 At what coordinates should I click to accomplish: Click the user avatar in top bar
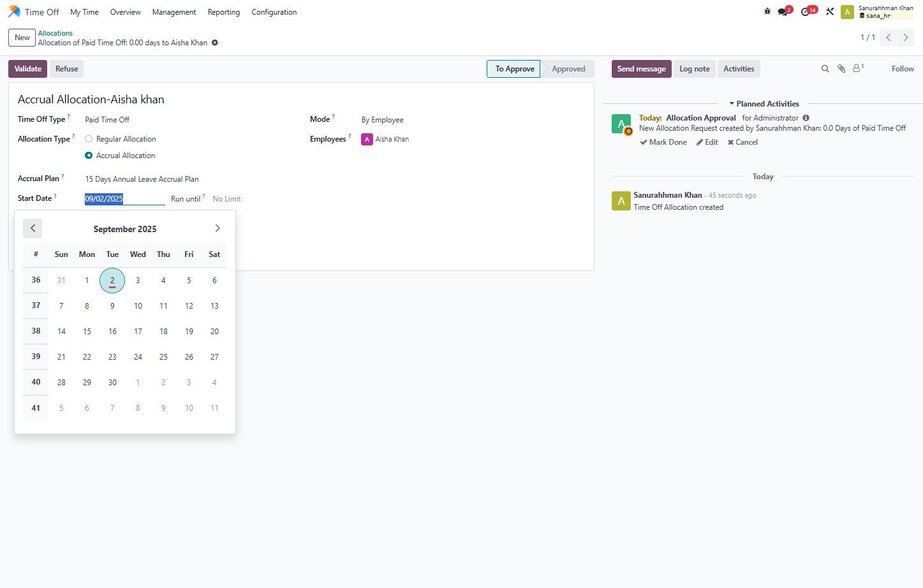pos(847,12)
